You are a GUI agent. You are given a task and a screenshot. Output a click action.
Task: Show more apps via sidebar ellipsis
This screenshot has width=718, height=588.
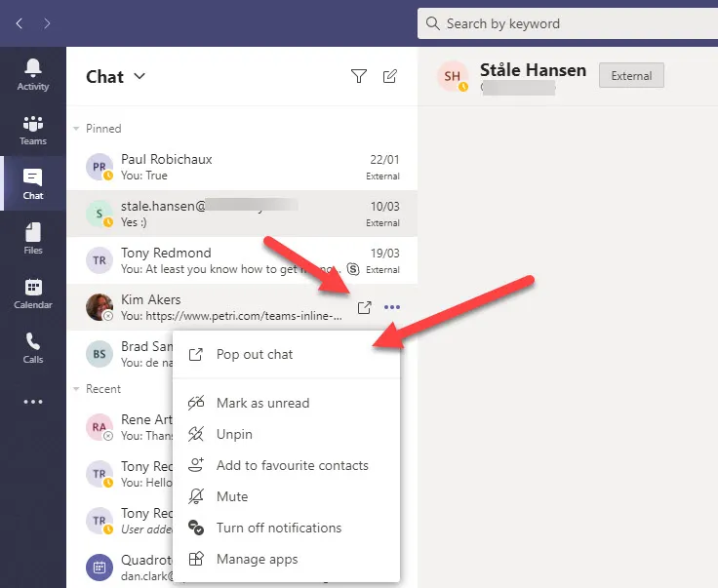tap(33, 402)
